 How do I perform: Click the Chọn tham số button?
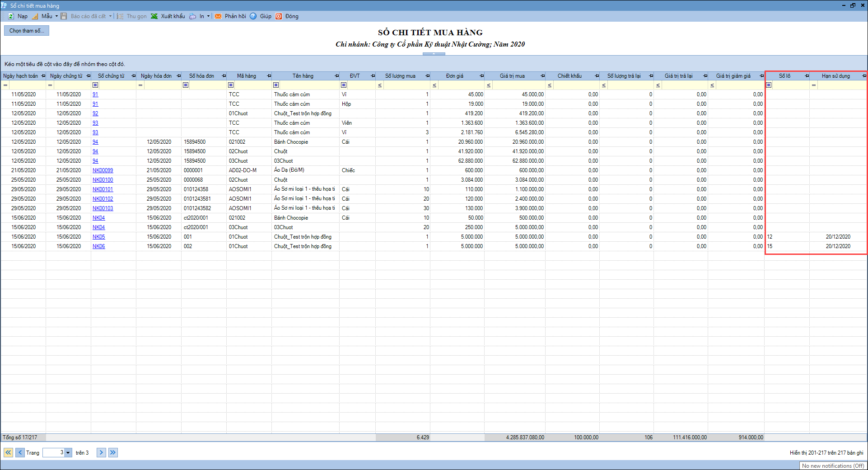point(27,31)
